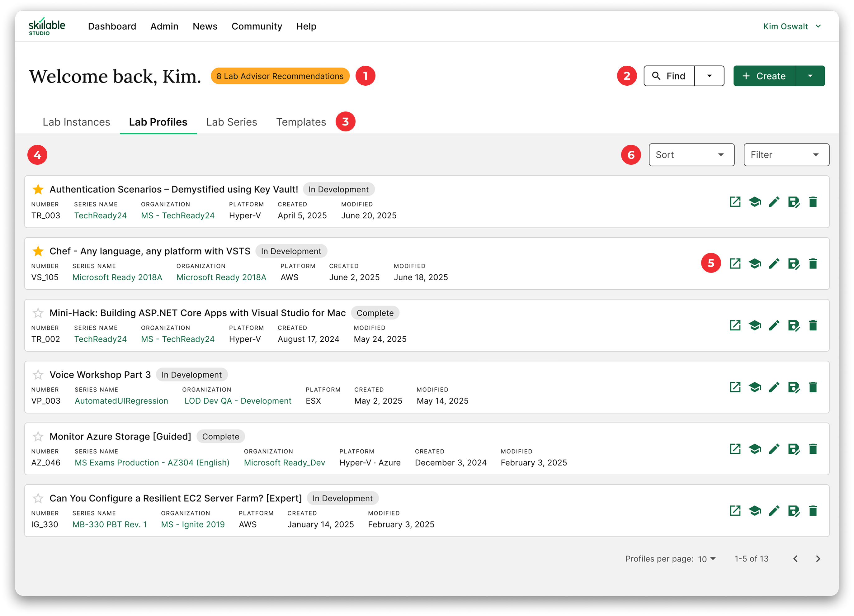The width and height of the screenshot is (854, 616).
Task: Delete Voice Workshop Part 3 profile
Action: [x=813, y=387]
